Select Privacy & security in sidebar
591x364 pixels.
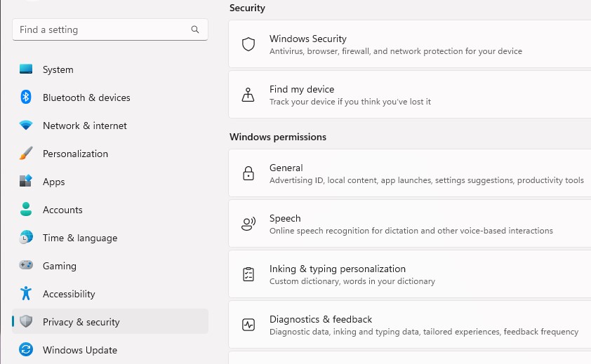pos(110,321)
